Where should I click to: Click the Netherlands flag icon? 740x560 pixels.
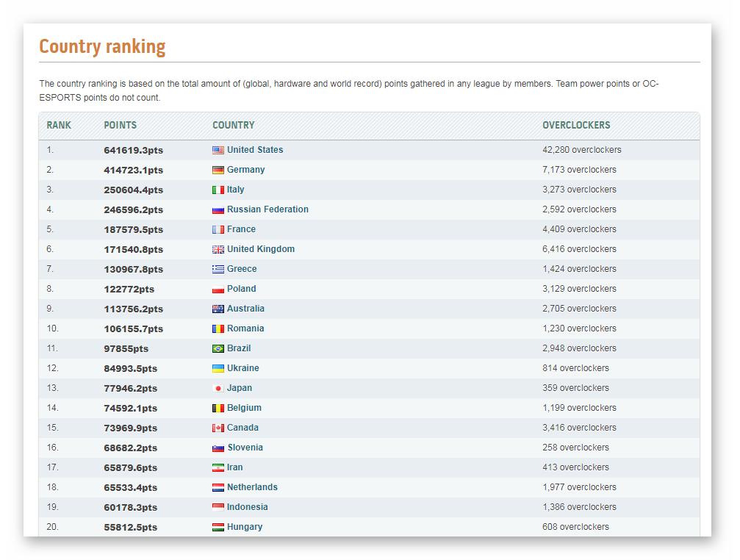[218, 488]
